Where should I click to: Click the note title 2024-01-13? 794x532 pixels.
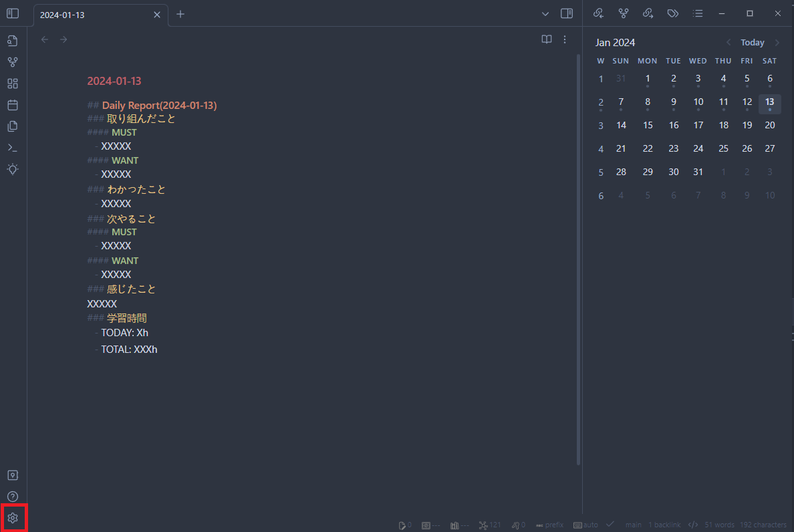[x=114, y=81]
